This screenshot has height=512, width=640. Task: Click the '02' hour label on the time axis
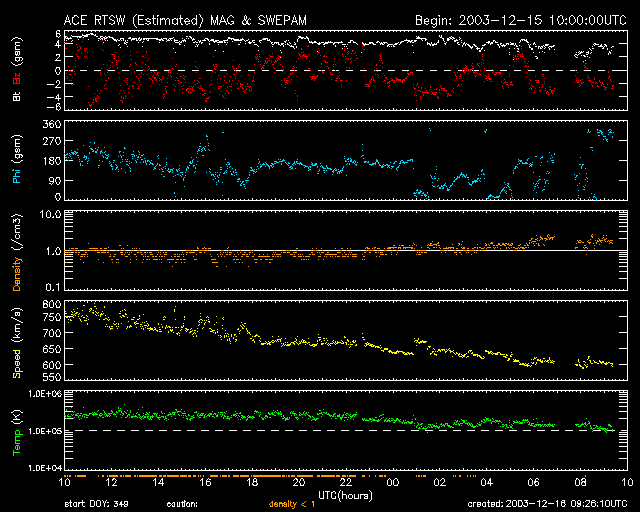coord(440,483)
